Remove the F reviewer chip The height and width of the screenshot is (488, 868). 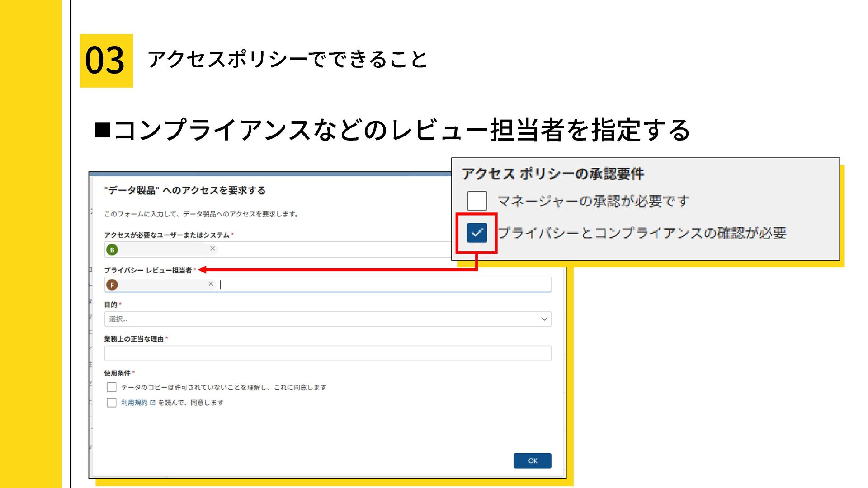pyautogui.click(x=211, y=284)
